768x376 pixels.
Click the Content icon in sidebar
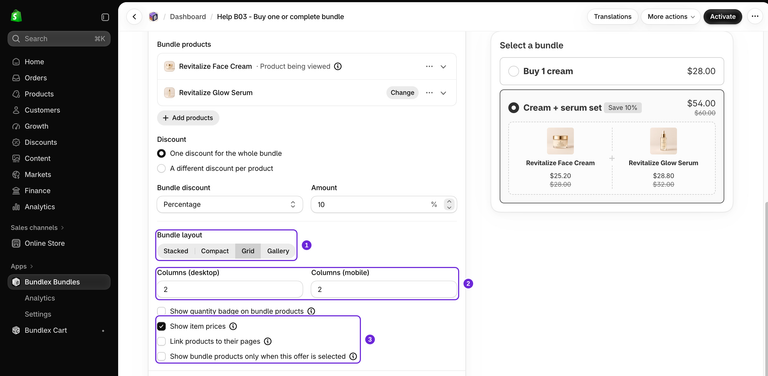tap(16, 159)
